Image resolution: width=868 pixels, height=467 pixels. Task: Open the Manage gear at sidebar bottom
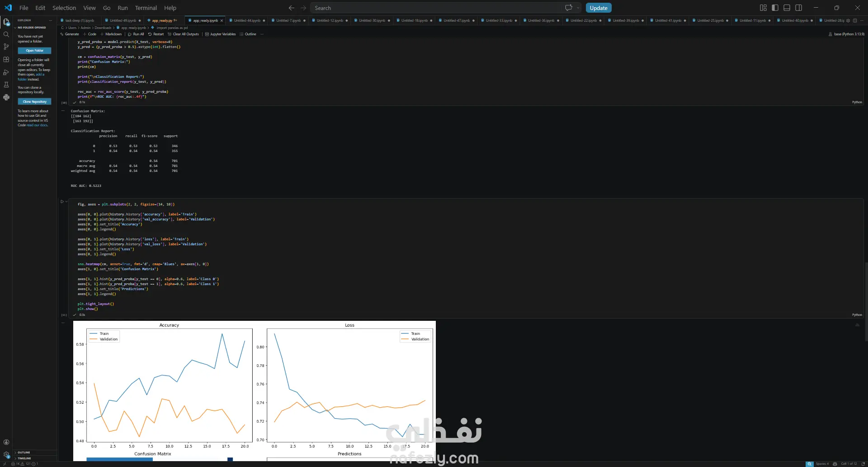point(6,454)
